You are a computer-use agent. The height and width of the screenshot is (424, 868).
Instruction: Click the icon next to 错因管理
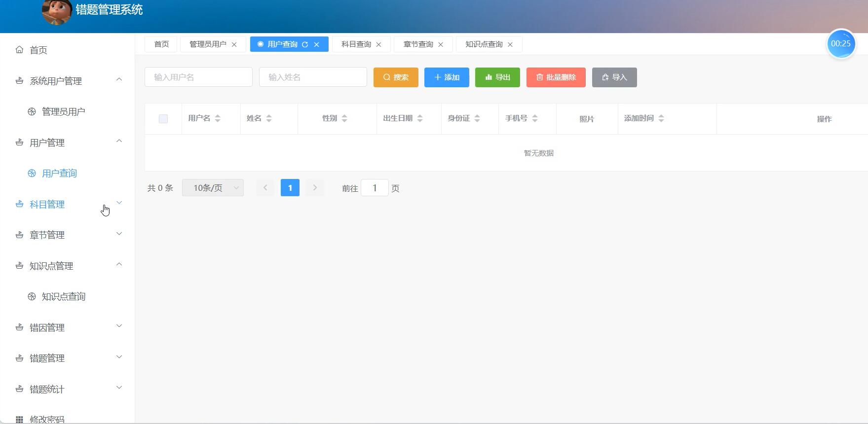coord(19,327)
